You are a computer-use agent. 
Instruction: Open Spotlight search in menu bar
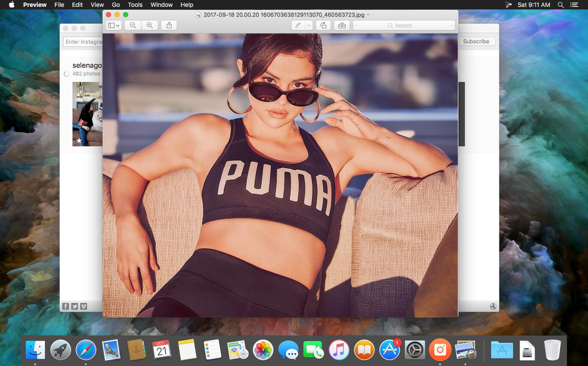click(x=560, y=5)
